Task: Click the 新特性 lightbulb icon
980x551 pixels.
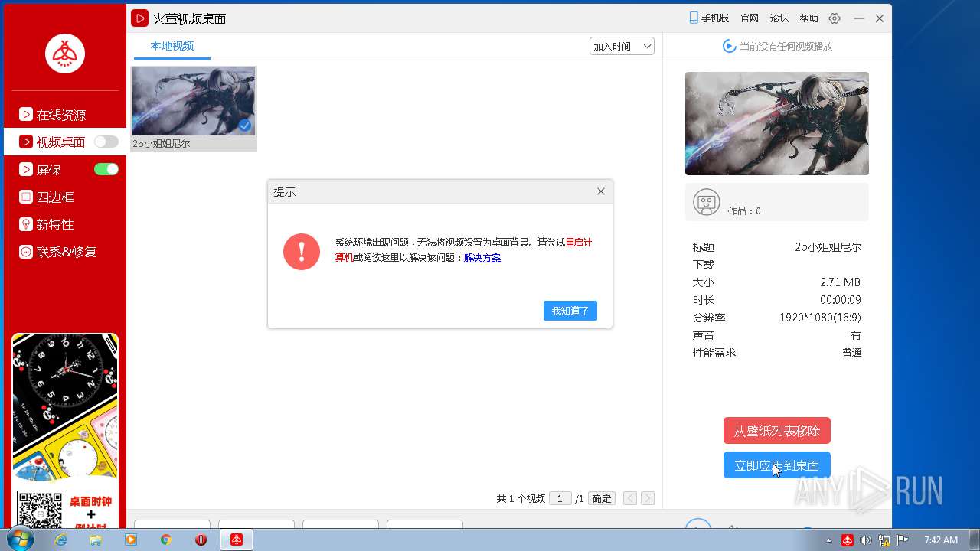Action: pyautogui.click(x=26, y=224)
